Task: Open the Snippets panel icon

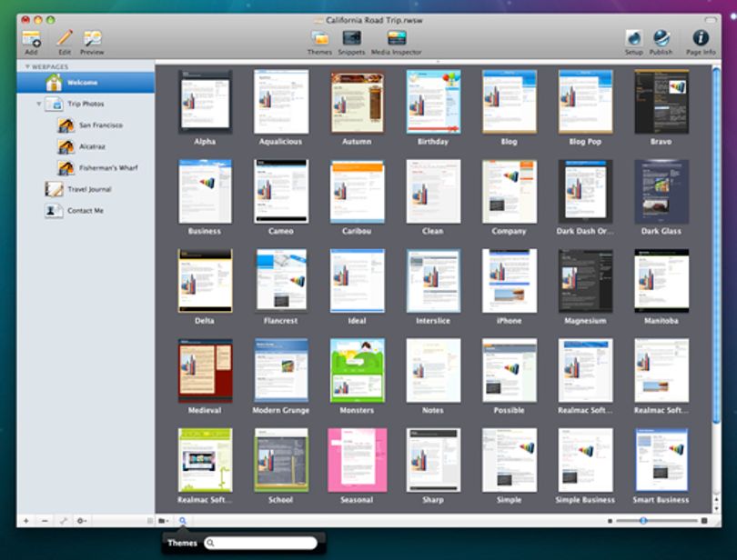Action: [351, 38]
